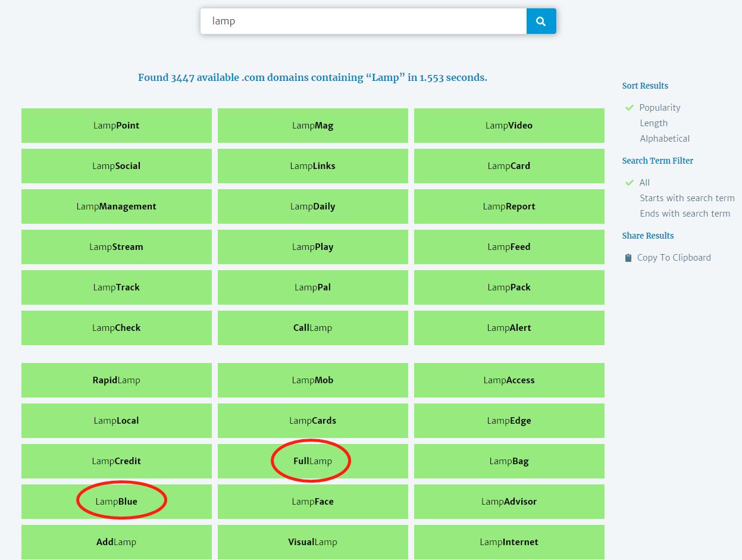Click inside the lamp search field

[363, 21]
